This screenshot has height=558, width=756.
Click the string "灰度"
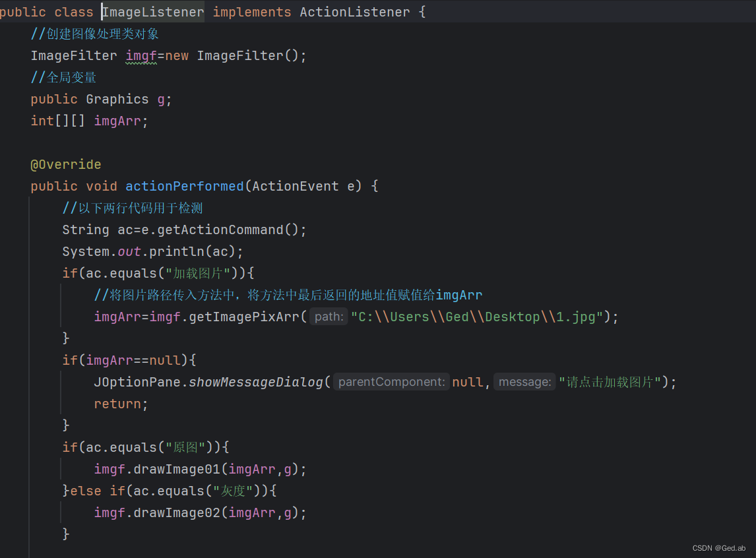pyautogui.click(x=234, y=491)
